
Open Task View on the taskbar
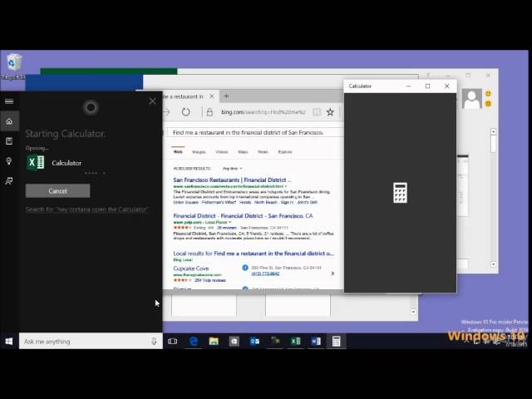click(172, 342)
